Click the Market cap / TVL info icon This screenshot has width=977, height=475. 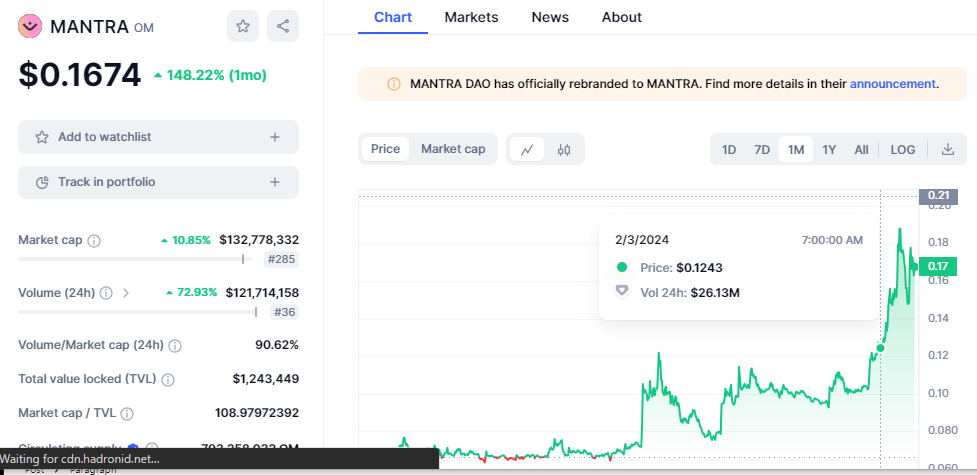click(x=126, y=413)
